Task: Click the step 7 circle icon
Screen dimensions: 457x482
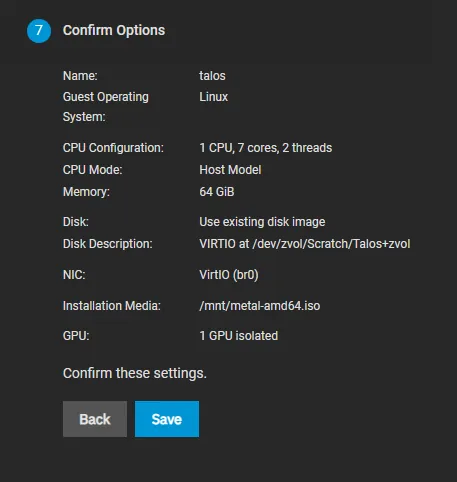Action: [39, 31]
